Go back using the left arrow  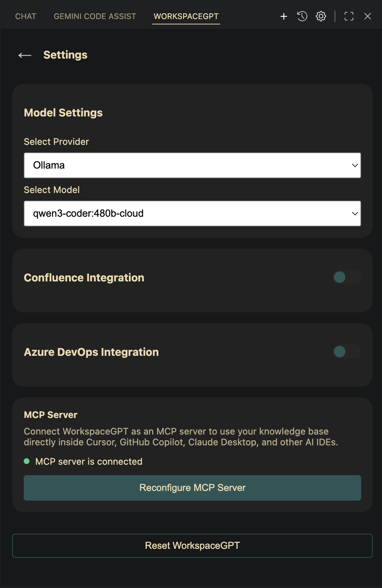[x=25, y=55]
